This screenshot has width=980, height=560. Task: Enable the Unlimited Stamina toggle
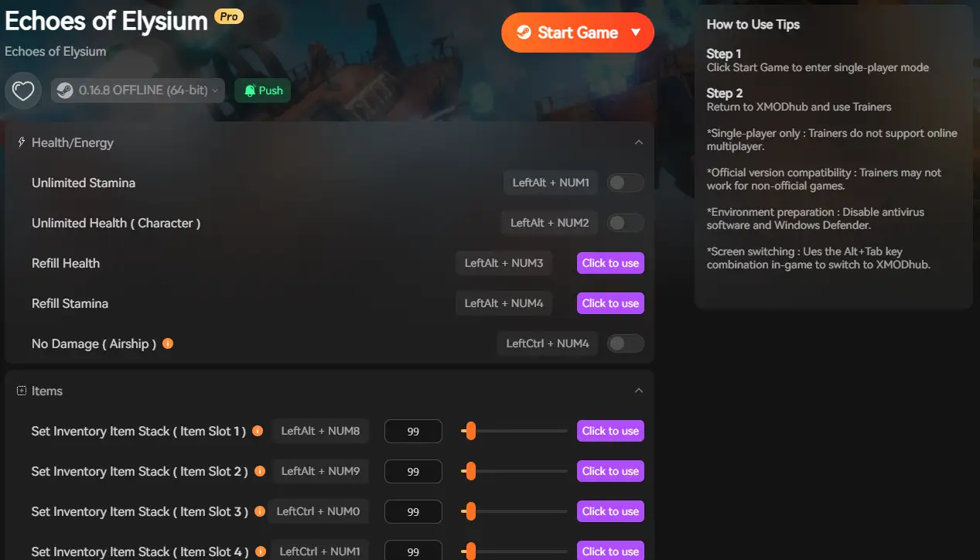click(625, 183)
